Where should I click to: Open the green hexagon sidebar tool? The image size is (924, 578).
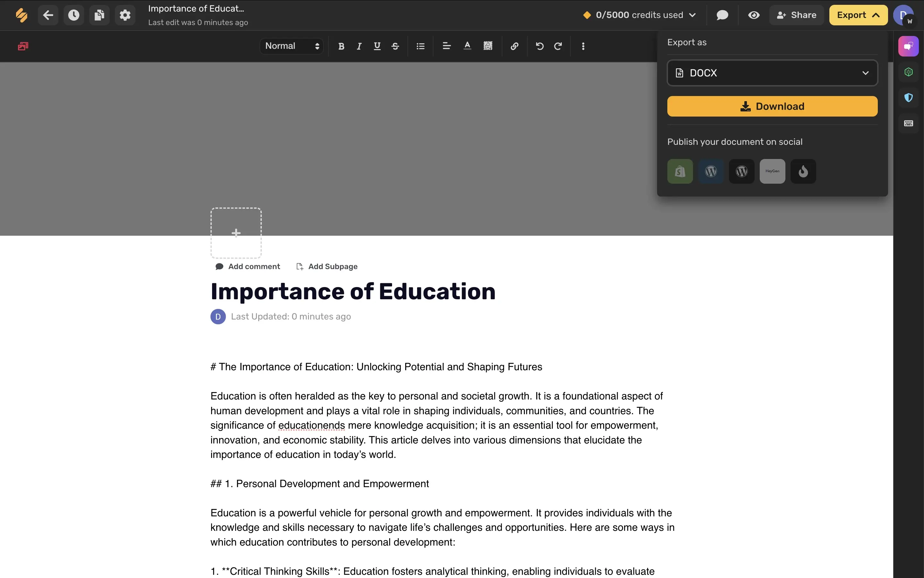pos(908,72)
